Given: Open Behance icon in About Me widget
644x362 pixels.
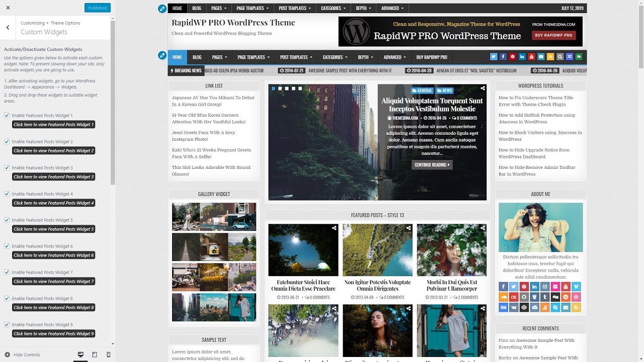Looking at the screenshot, I should pos(504,307).
